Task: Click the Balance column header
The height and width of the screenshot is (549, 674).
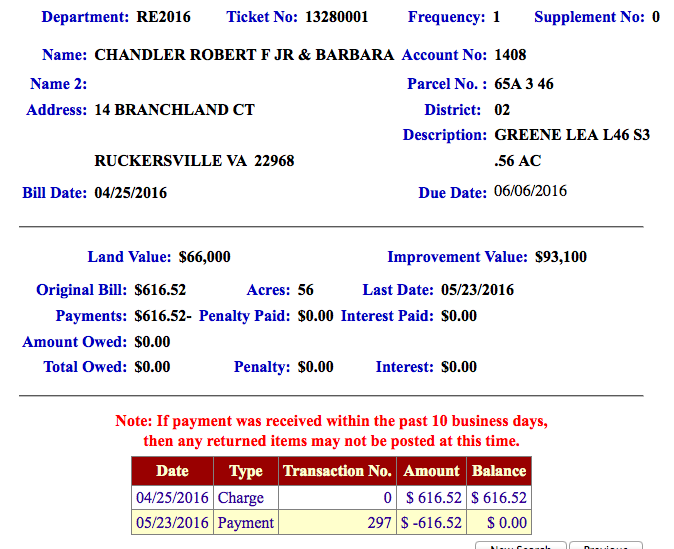Action: click(x=499, y=471)
